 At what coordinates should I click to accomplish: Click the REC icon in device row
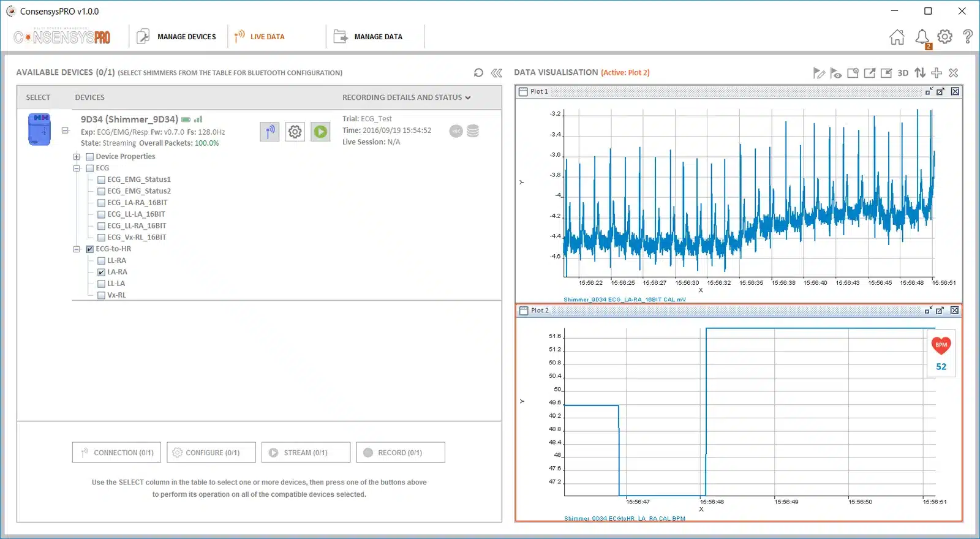[456, 131]
